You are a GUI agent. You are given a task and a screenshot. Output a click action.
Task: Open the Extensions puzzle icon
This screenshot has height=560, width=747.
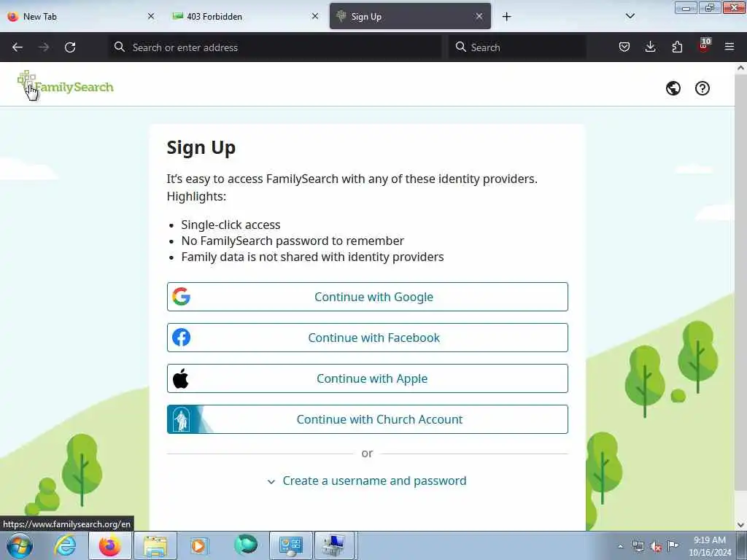coord(677,47)
